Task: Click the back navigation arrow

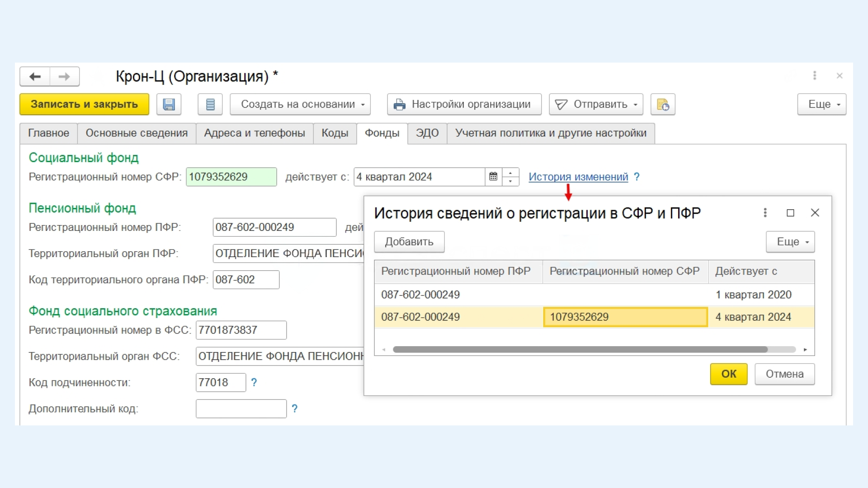Action: [x=35, y=77]
